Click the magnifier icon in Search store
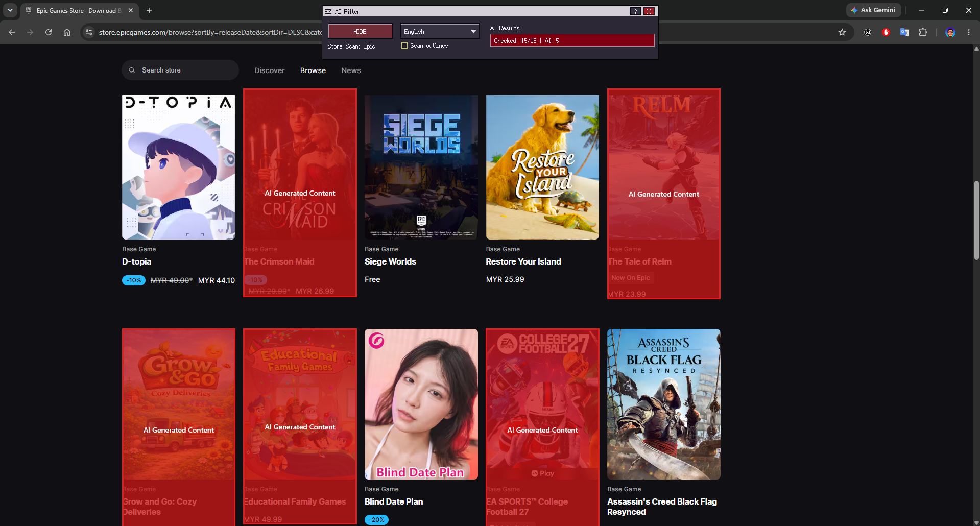Viewport: 980px width, 526px height. tap(132, 70)
